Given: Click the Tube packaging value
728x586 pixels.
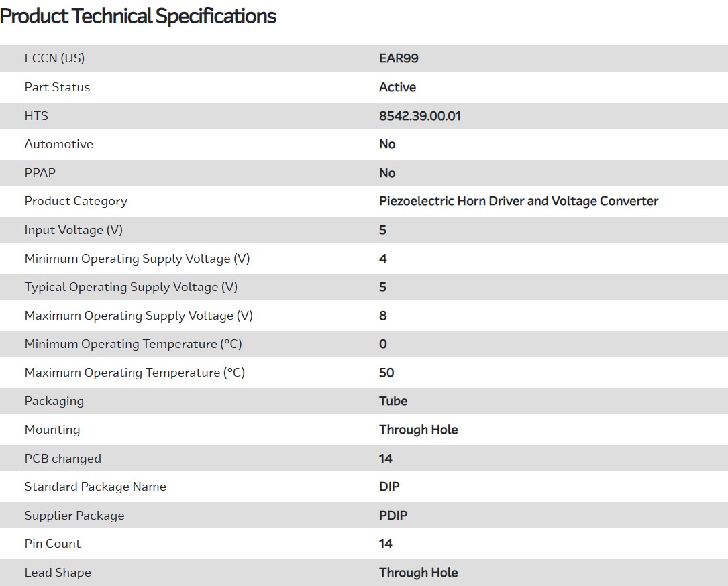Looking at the screenshot, I should click(x=393, y=401).
